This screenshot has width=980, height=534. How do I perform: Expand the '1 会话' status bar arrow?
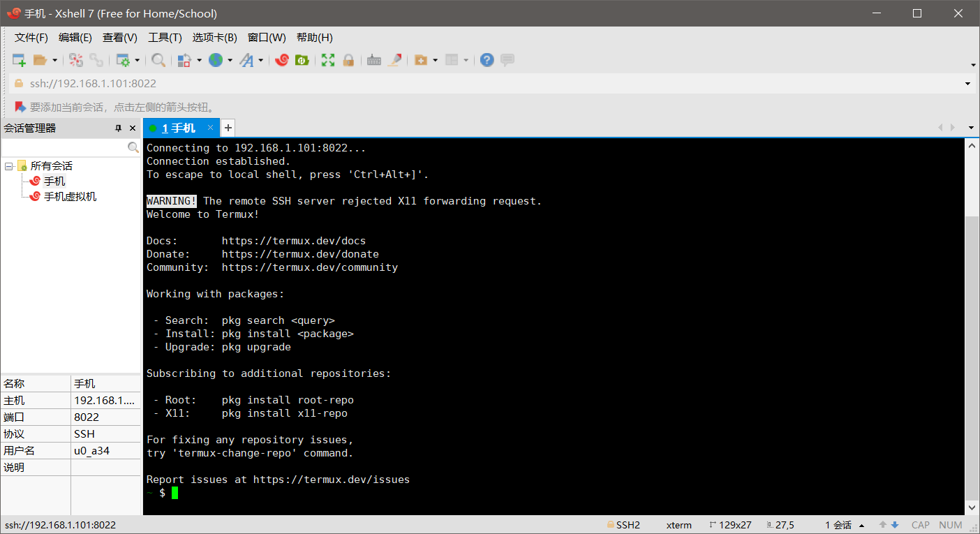(x=861, y=526)
